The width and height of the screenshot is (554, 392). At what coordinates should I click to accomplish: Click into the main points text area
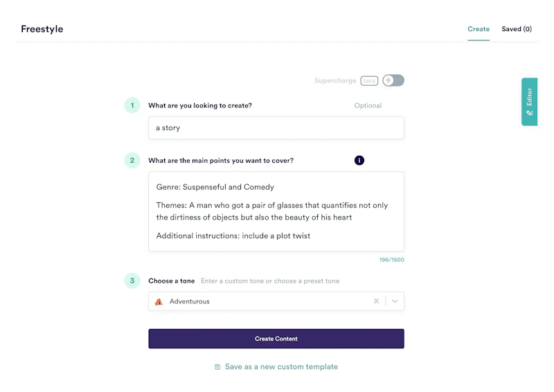coord(276,211)
